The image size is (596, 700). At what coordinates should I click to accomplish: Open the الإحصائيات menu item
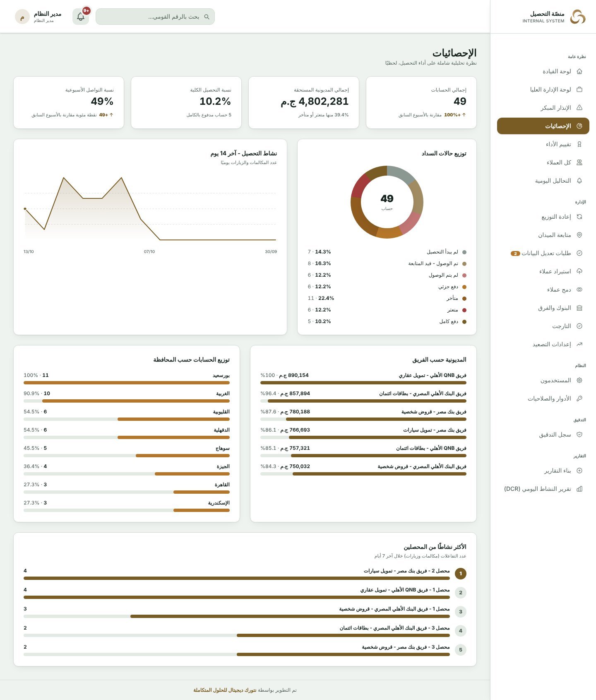click(x=543, y=126)
